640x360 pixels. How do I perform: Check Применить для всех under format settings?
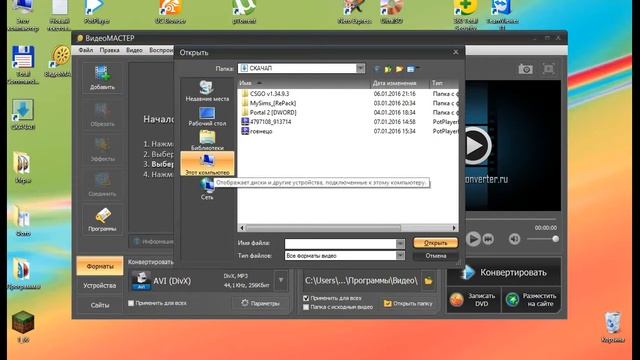(131, 303)
